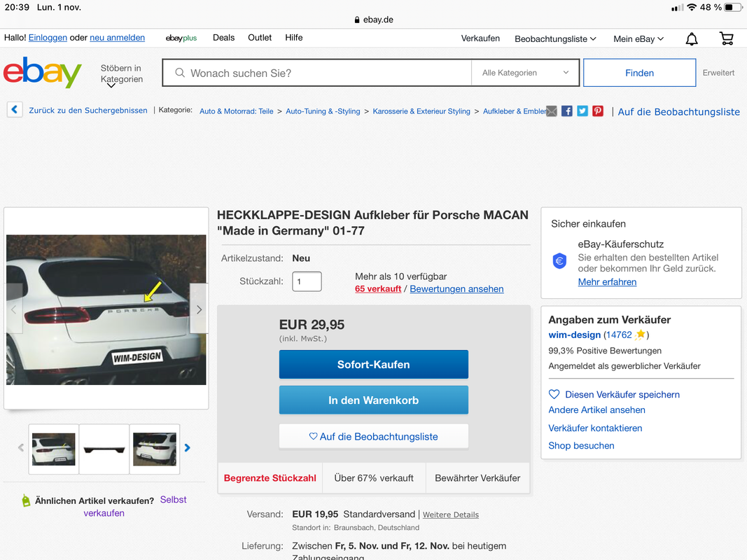Open Aufkleber & Embleme breadcrumb
This screenshot has height=560, width=747.
click(515, 111)
